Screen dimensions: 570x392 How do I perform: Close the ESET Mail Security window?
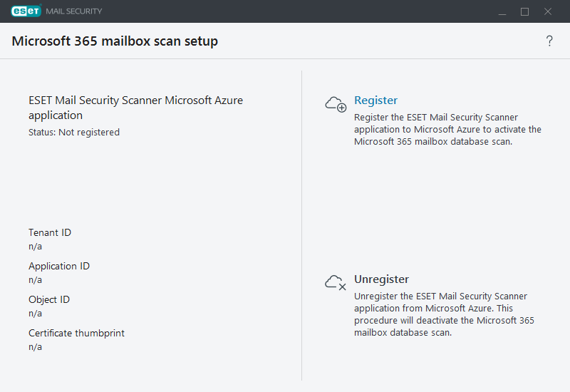coord(548,11)
